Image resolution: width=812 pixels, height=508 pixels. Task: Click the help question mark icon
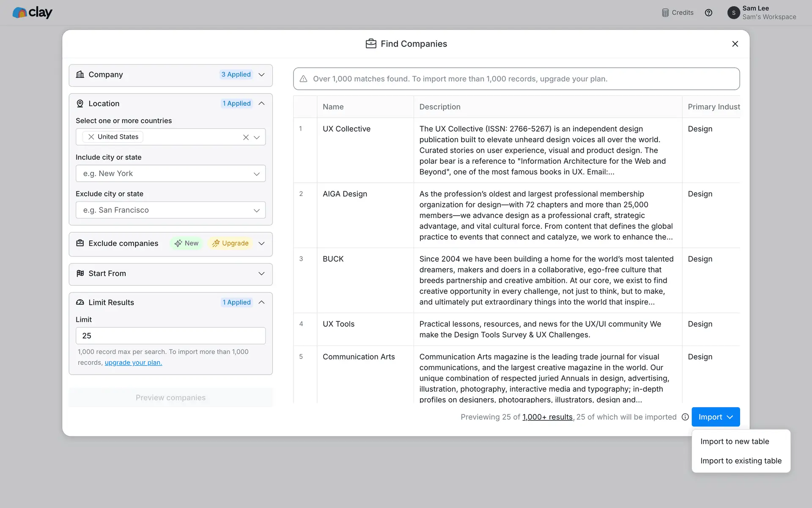[x=708, y=13]
